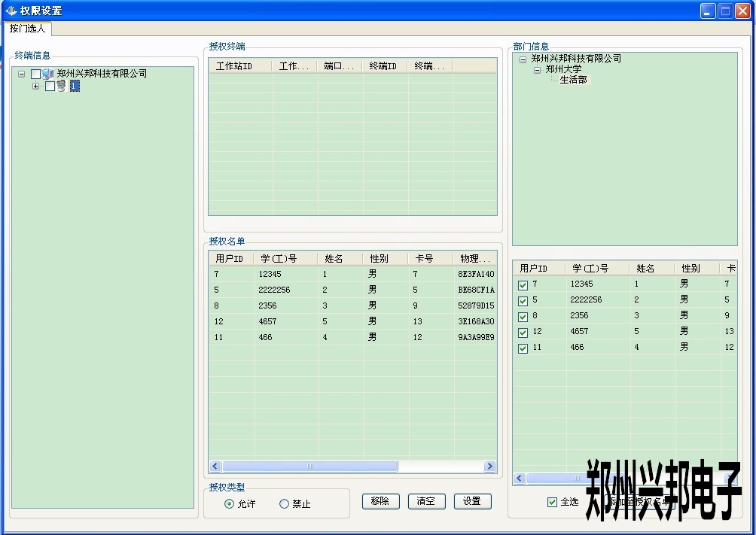756x535 pixels.
Task: Click authorized list scrollbar right arrow
Action: [x=490, y=466]
